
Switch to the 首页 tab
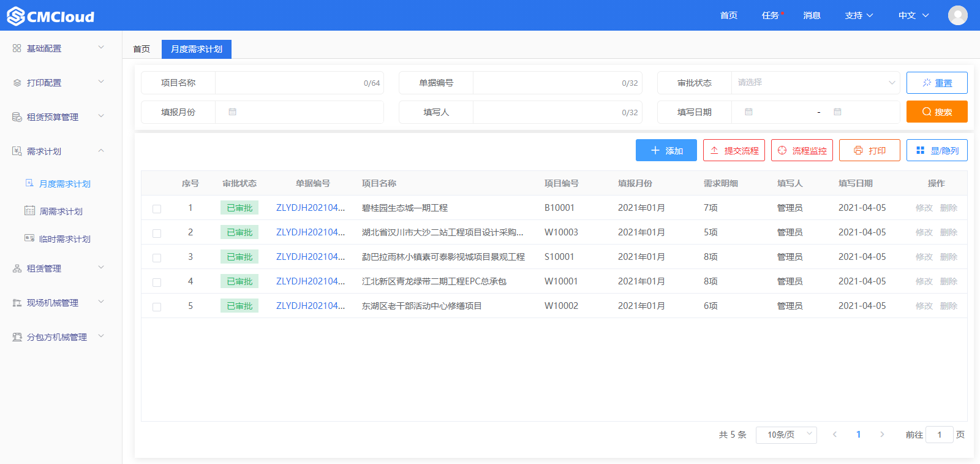coord(141,49)
